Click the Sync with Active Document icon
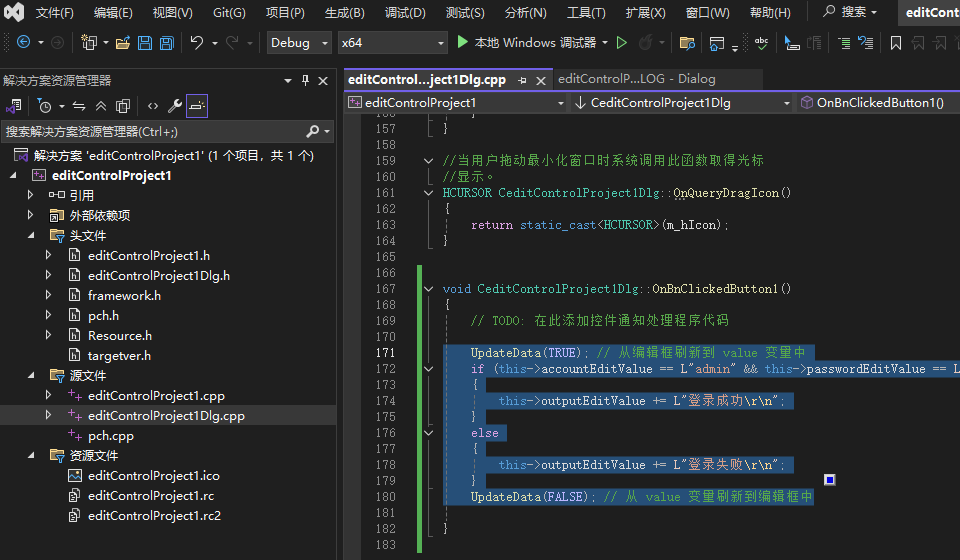This screenshot has height=560, width=960. (78, 106)
